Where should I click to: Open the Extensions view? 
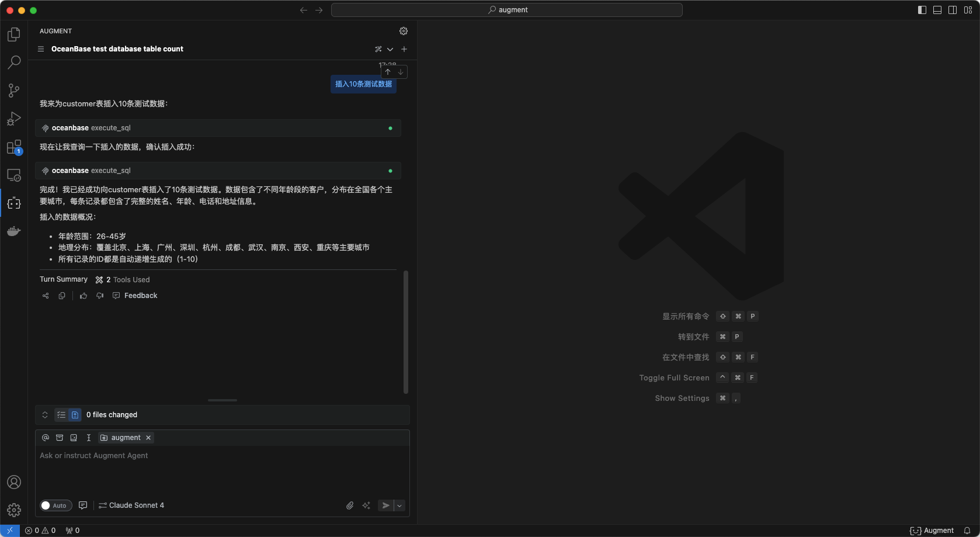pyautogui.click(x=14, y=147)
